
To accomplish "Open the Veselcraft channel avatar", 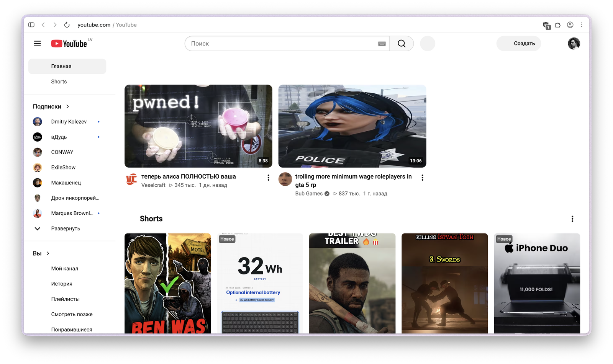I will 131,179.
